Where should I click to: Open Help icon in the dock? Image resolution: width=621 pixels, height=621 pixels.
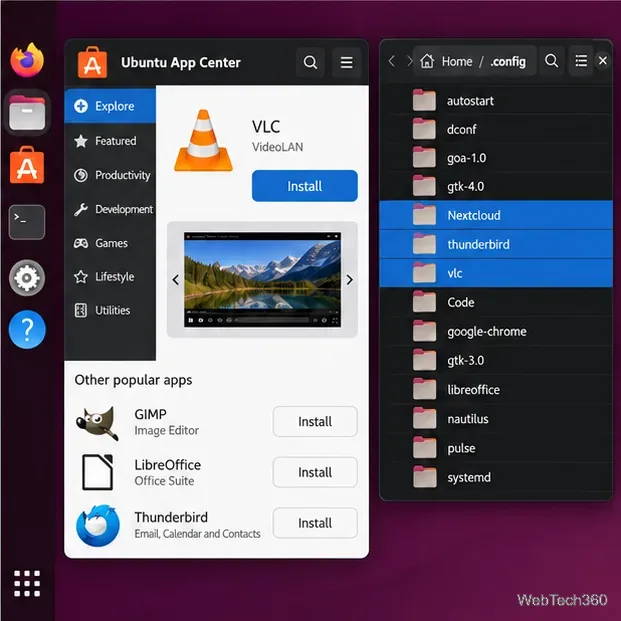(27, 330)
